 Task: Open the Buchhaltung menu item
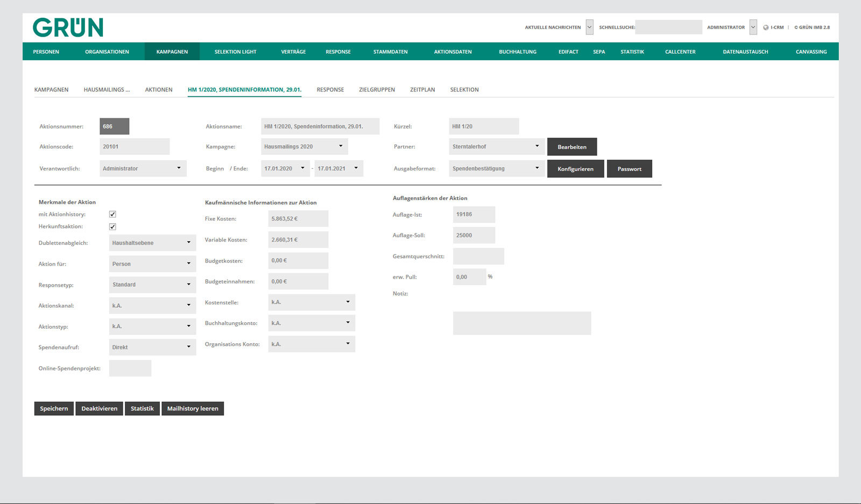point(518,52)
